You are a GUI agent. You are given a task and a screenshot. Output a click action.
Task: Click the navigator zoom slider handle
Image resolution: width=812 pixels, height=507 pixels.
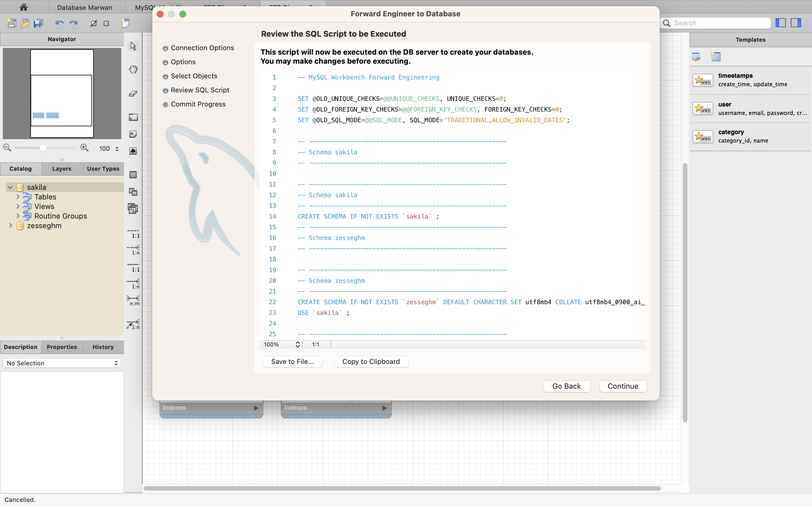coord(43,148)
